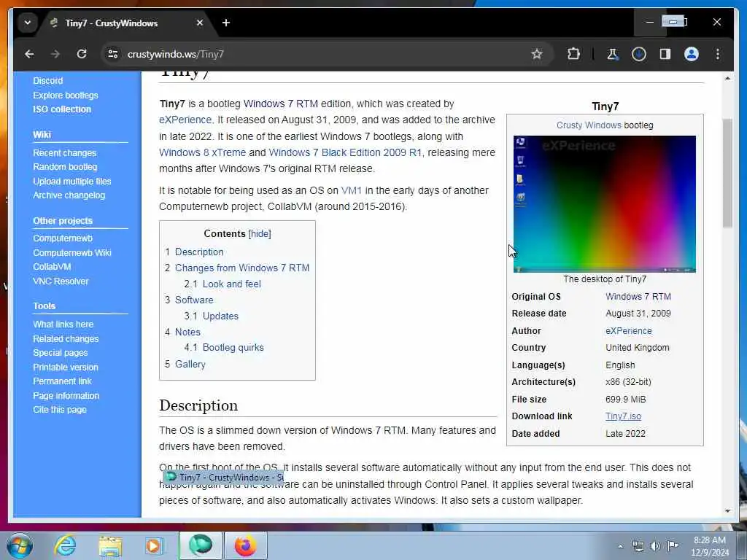Close the Tiny7 - CrustyWindows tab
The width and height of the screenshot is (747, 560).
200,23
